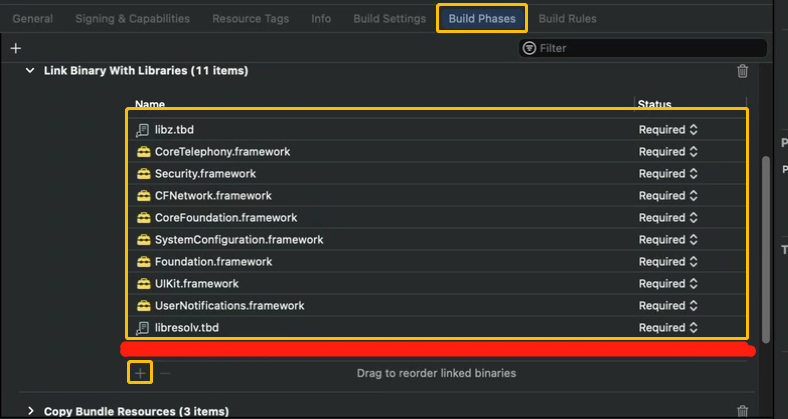
Task: Click the Foundation.framework toolbox icon
Action: coord(144,262)
